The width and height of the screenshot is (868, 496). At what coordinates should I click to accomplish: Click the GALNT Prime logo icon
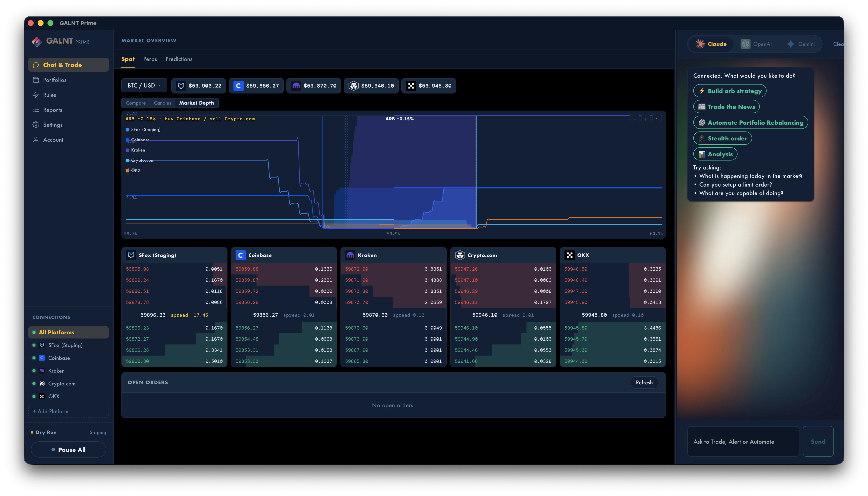(37, 41)
